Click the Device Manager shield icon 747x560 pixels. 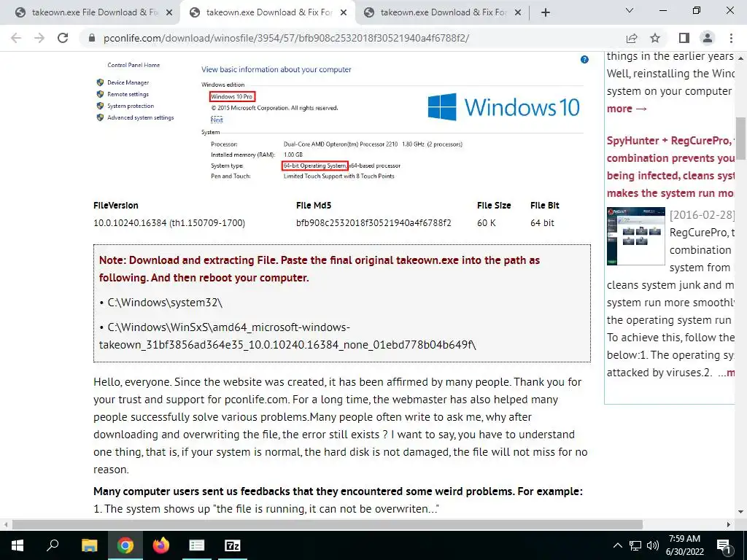(x=100, y=82)
